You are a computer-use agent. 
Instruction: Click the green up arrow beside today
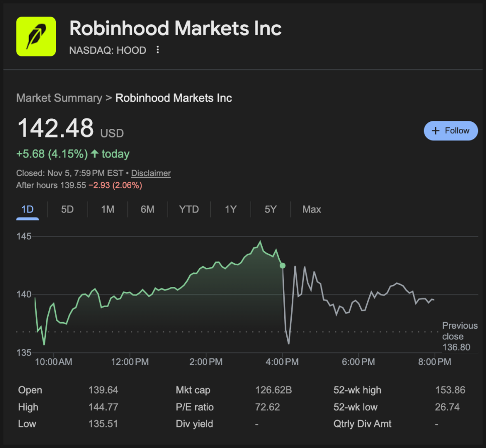point(95,154)
